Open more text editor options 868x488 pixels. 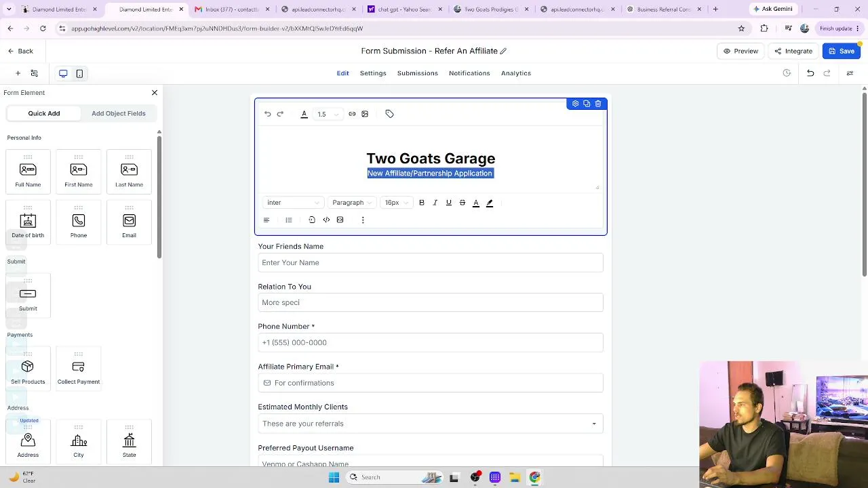click(363, 220)
